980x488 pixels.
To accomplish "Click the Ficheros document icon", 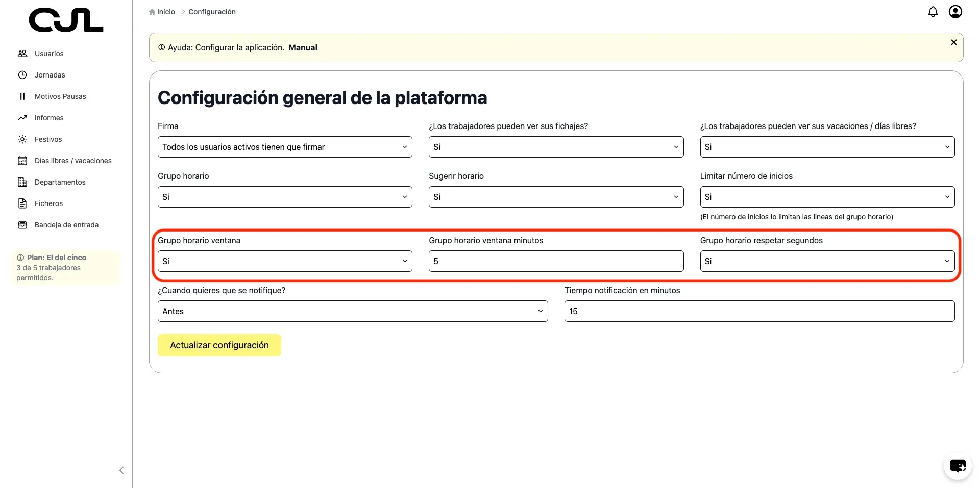I will 22,203.
